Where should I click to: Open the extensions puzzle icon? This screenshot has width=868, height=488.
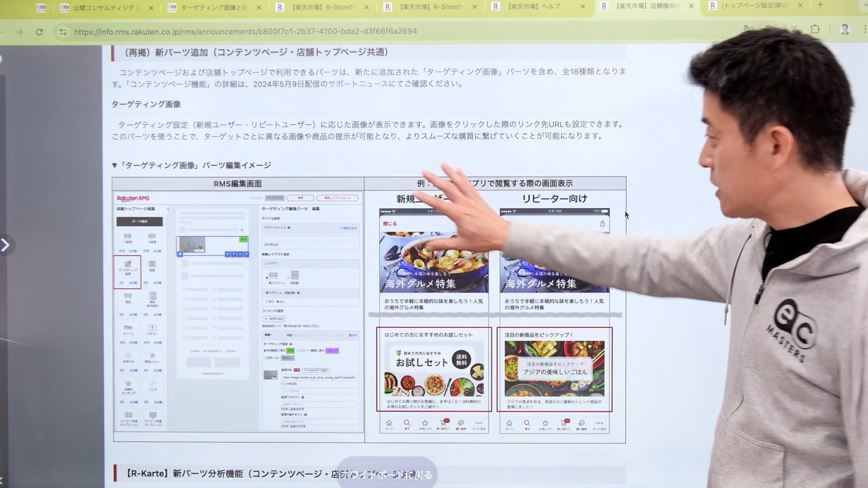[815, 29]
